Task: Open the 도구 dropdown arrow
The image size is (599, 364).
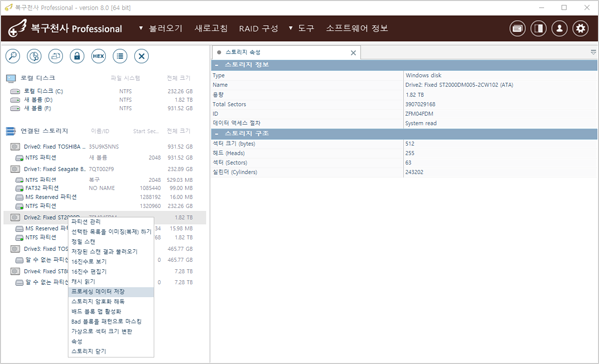Action: pos(290,28)
